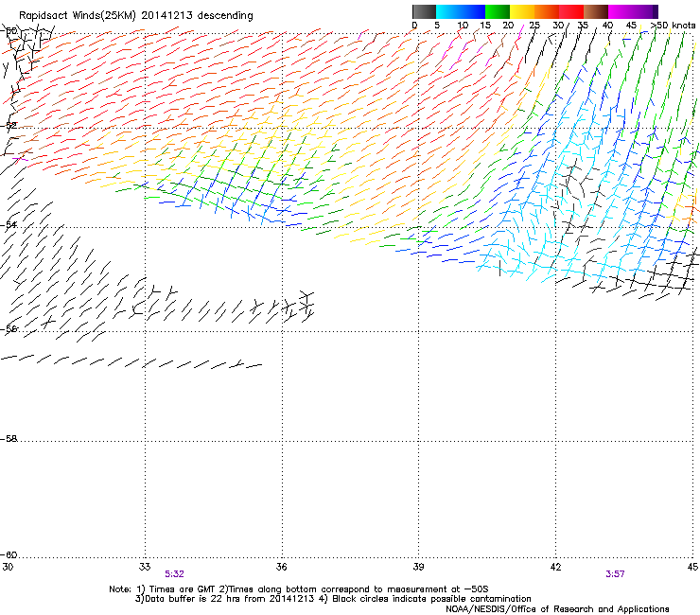Click the latitude label '-60'
Image resolution: width=700 pixels, height=615 pixels.
9,555
